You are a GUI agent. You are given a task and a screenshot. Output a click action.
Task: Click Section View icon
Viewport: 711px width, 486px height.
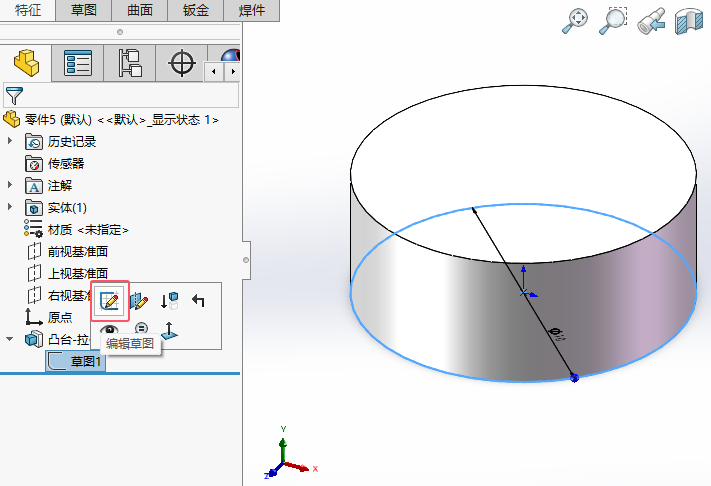[688, 21]
